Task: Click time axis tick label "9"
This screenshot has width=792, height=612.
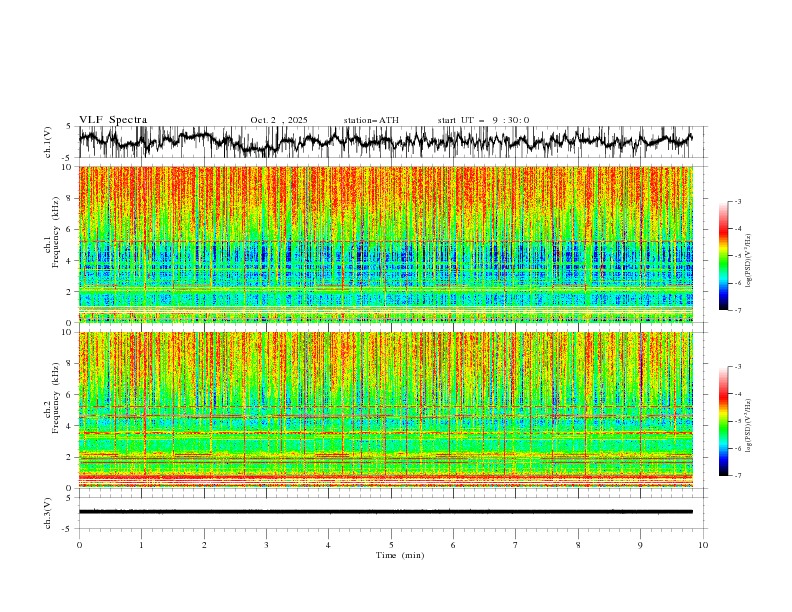Action: pos(640,545)
